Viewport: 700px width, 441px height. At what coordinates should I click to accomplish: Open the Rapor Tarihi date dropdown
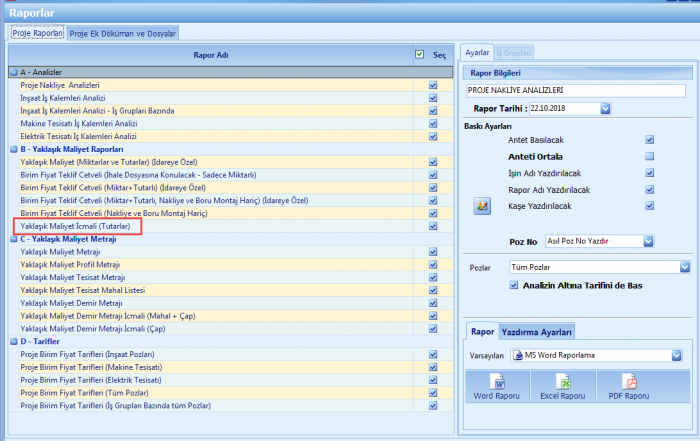click(x=606, y=108)
